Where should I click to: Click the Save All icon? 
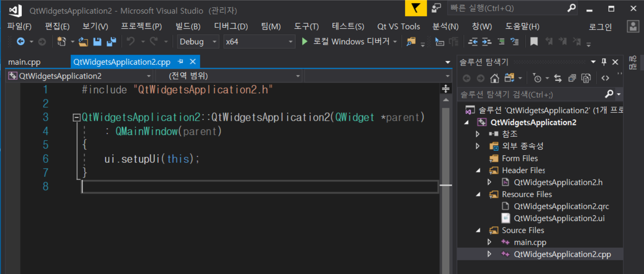click(112, 42)
